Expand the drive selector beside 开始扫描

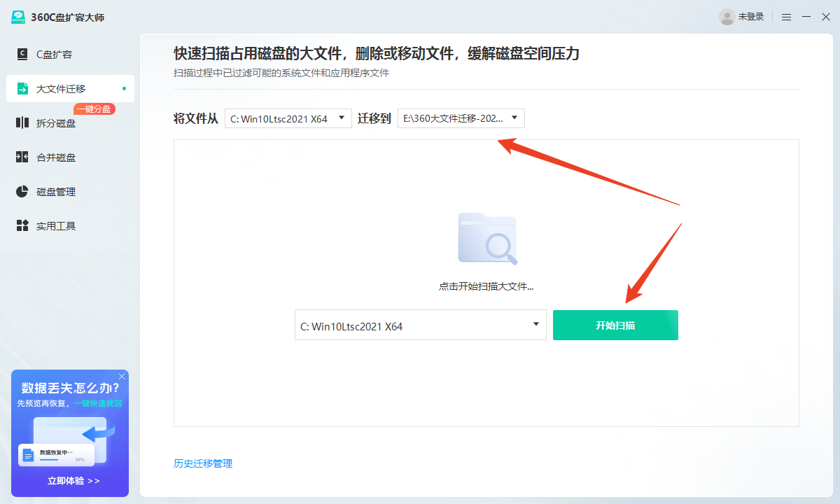point(420,325)
